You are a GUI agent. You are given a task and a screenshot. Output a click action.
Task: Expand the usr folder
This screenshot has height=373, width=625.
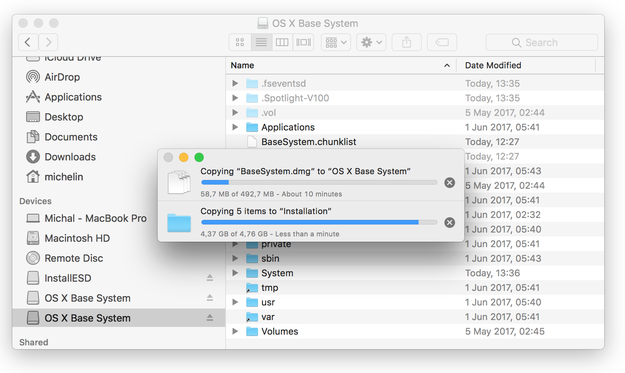[x=235, y=302]
